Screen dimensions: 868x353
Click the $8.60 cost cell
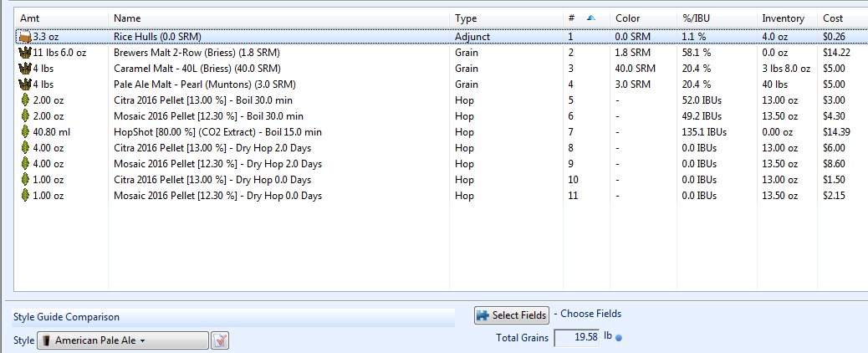point(835,164)
